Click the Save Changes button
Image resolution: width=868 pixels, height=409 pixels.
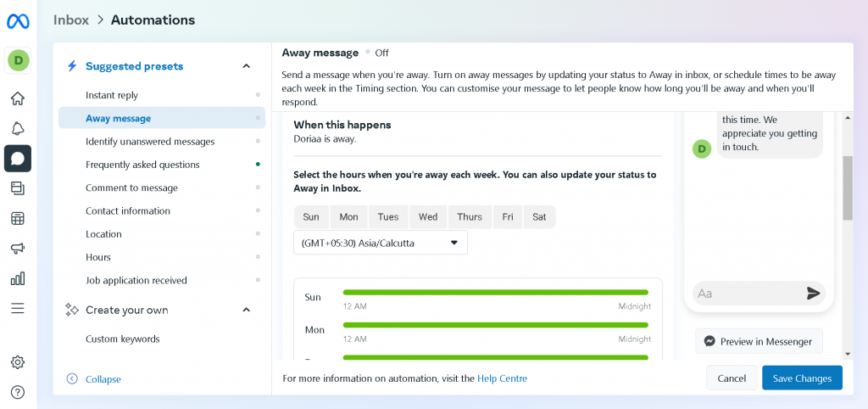click(x=801, y=378)
